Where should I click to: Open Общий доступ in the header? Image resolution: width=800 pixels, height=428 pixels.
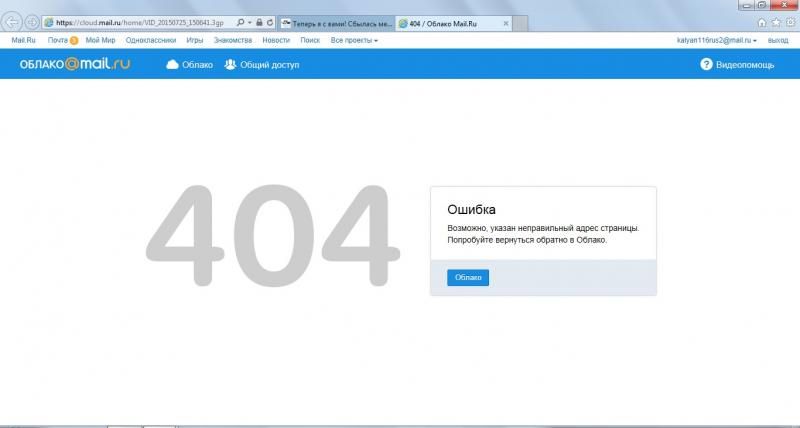pyautogui.click(x=262, y=64)
